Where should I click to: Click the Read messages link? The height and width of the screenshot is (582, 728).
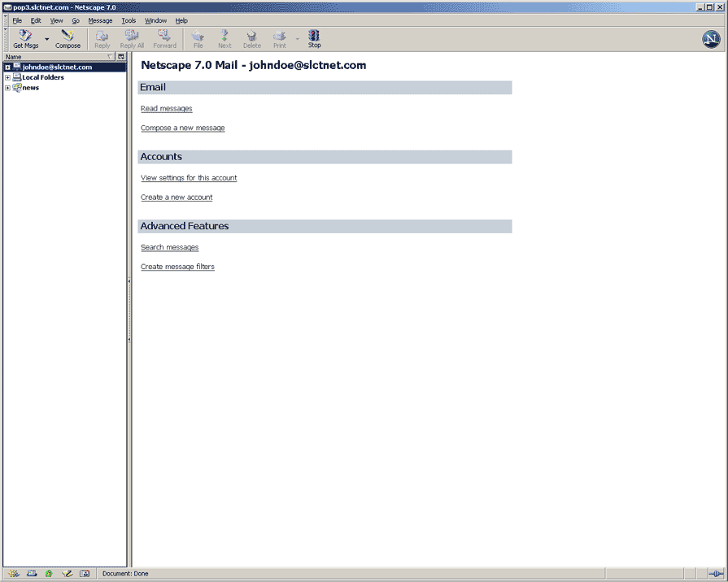click(x=166, y=109)
